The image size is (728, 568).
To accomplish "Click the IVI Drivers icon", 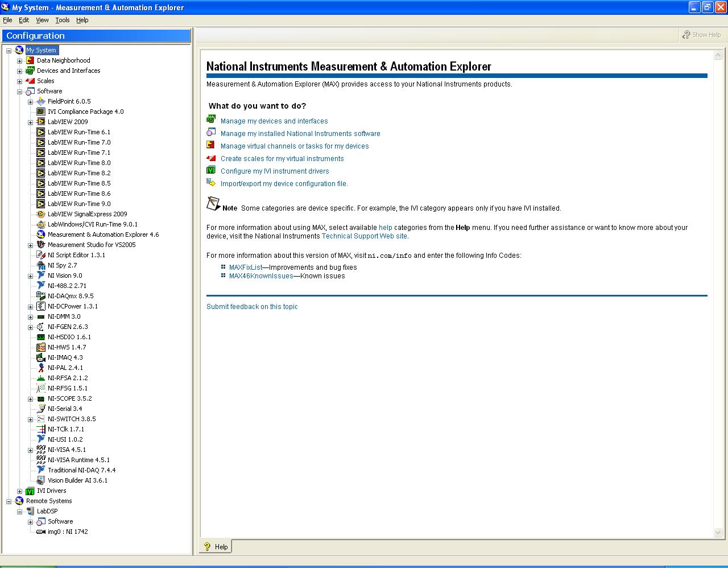I will point(30,491).
